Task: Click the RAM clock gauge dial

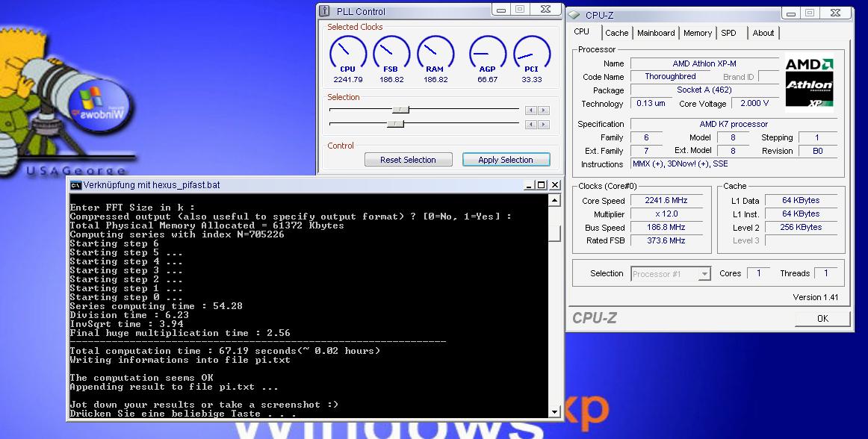Action: [435, 54]
